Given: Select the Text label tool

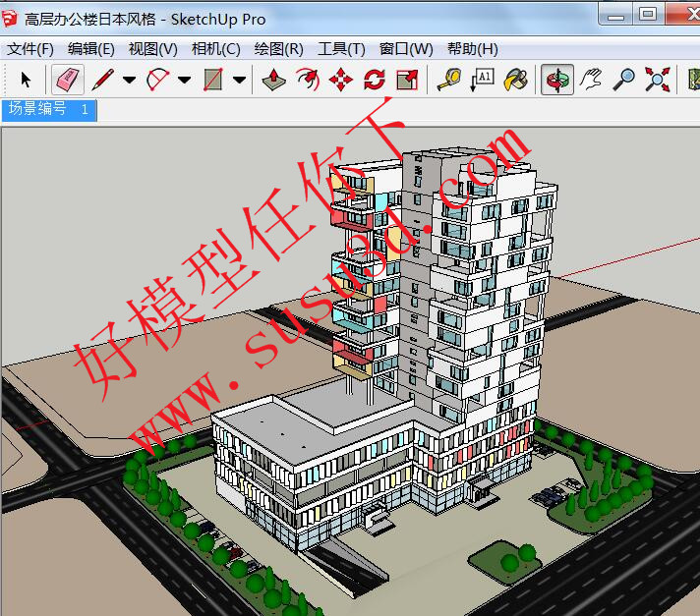Looking at the screenshot, I should [x=482, y=80].
